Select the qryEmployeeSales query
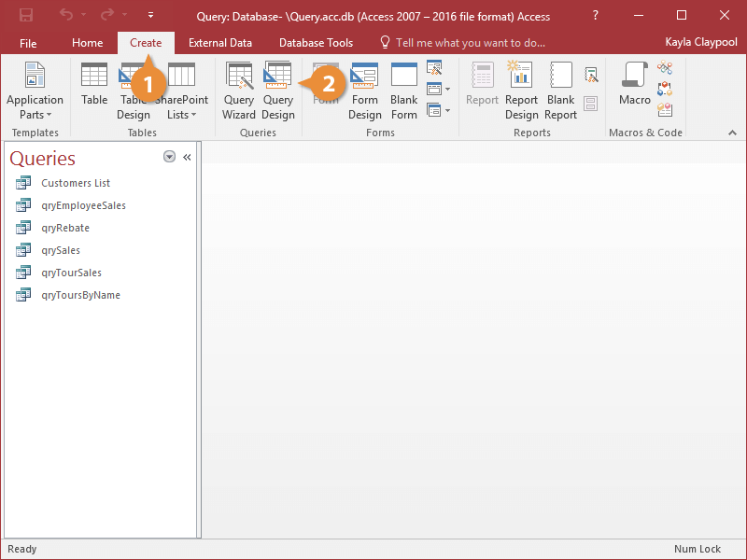Image resolution: width=747 pixels, height=560 pixels. 83,205
